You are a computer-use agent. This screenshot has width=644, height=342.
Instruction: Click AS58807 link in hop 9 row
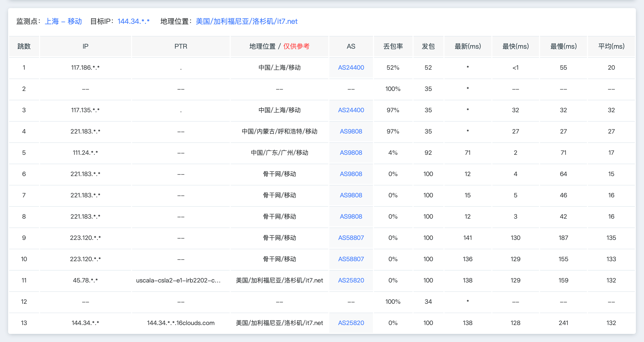[x=351, y=238]
